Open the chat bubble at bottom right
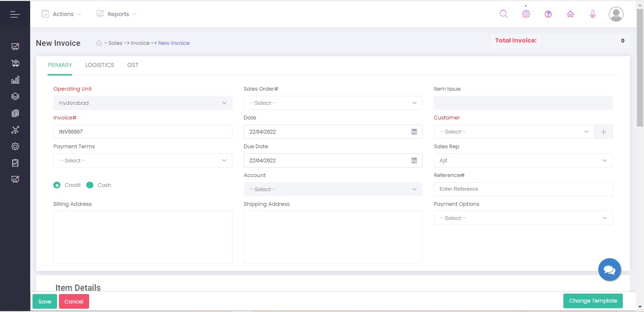Image resolution: width=644 pixels, height=312 pixels. [609, 269]
